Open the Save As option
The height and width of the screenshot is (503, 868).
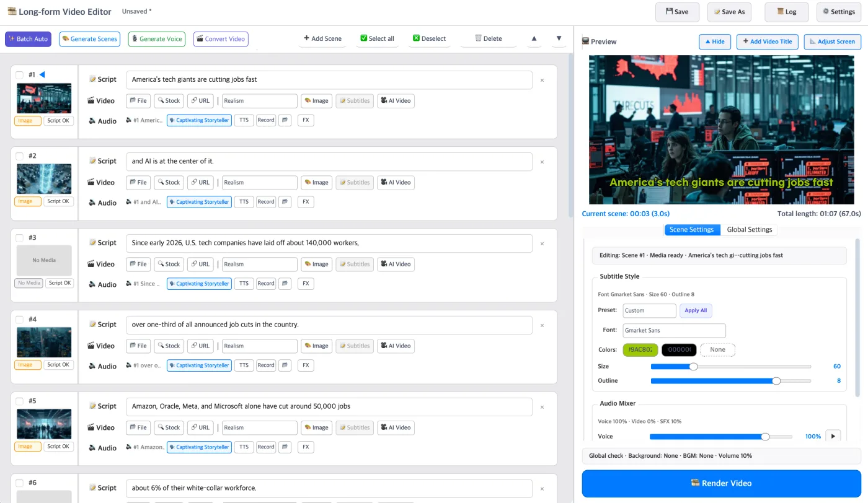[729, 12]
